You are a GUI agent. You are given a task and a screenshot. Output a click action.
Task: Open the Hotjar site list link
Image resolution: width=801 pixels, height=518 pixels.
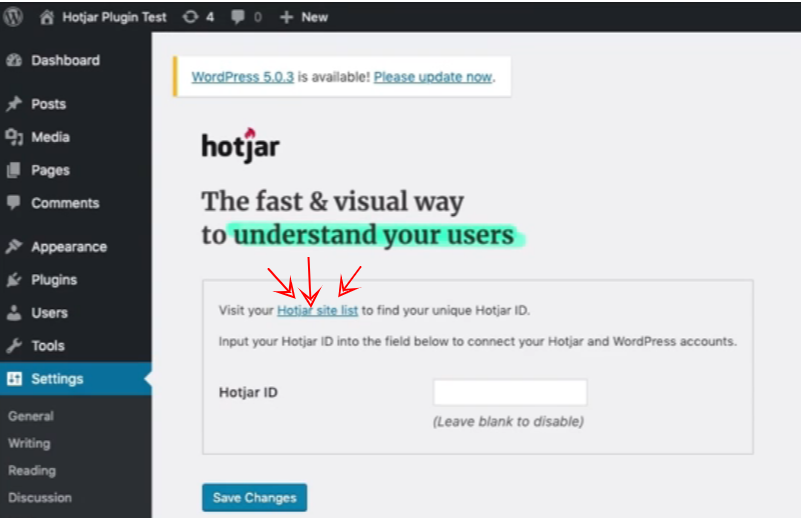[317, 310]
